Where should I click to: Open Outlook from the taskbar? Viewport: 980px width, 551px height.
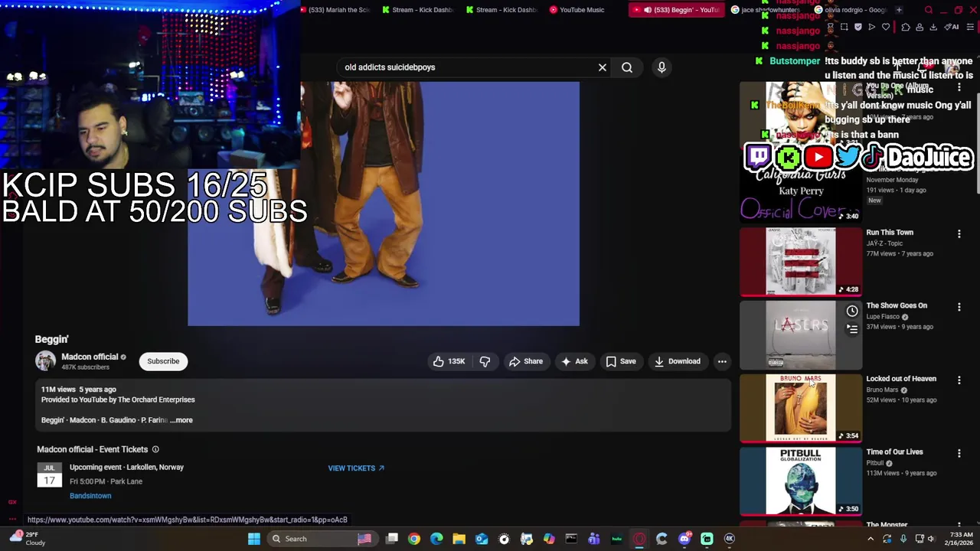(482, 539)
